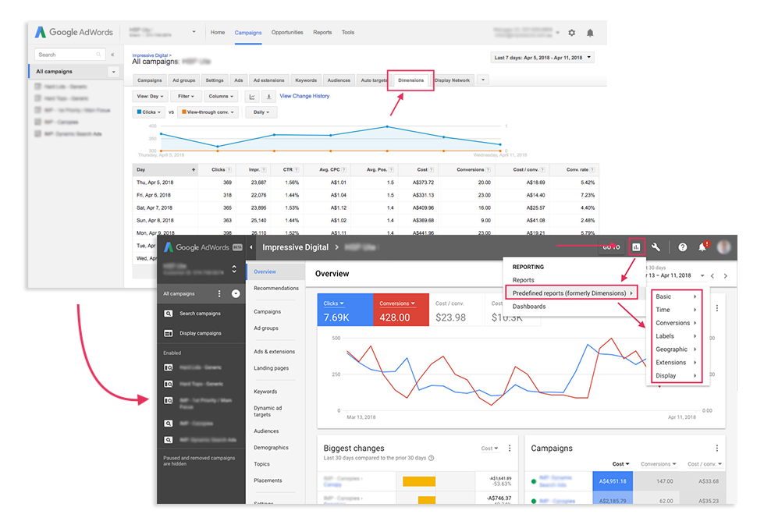Sort Campaigns card by Conversions column

[x=659, y=464]
